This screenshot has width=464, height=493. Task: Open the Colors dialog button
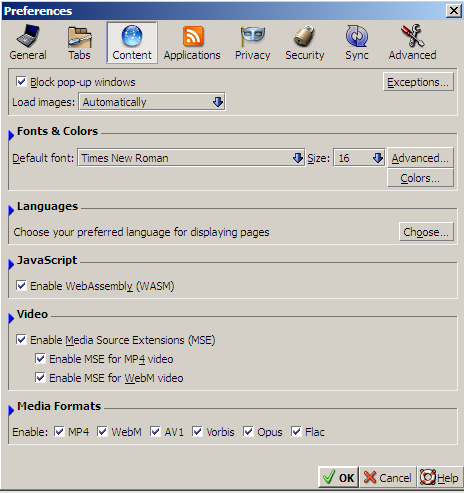420,178
